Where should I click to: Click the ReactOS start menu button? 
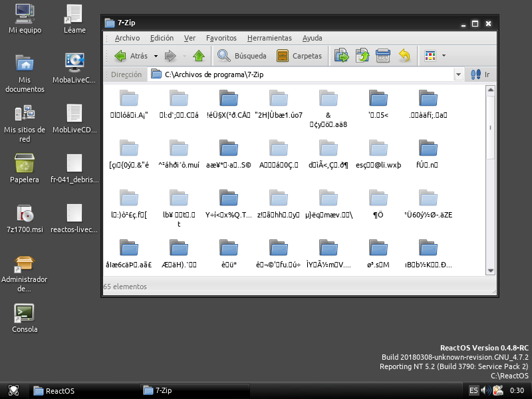click(x=13, y=390)
